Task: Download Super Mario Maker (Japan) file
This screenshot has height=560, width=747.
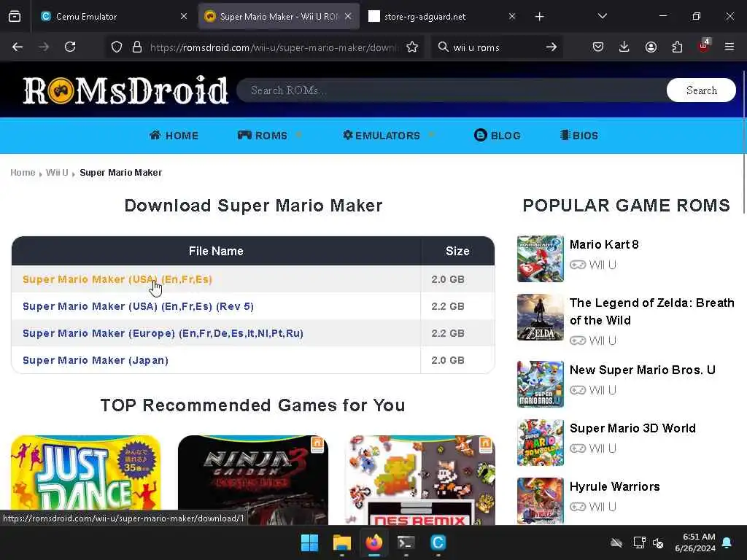Action: 96,360
